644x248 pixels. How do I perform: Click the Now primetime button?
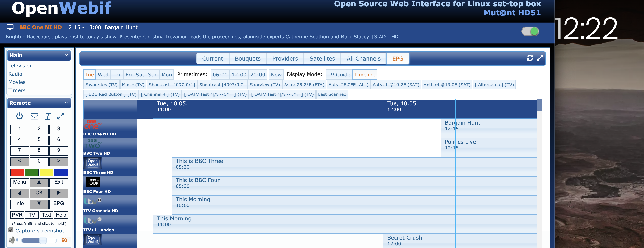[x=276, y=74]
